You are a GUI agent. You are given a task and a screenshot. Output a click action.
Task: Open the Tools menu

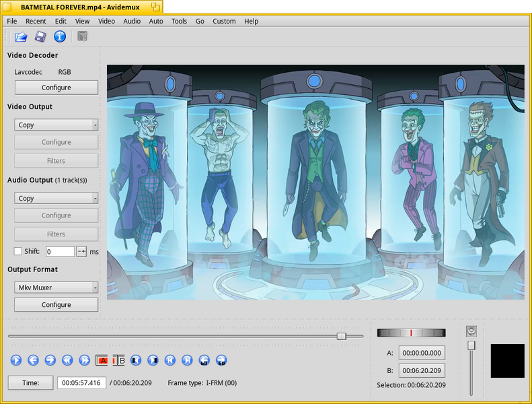[x=179, y=21]
